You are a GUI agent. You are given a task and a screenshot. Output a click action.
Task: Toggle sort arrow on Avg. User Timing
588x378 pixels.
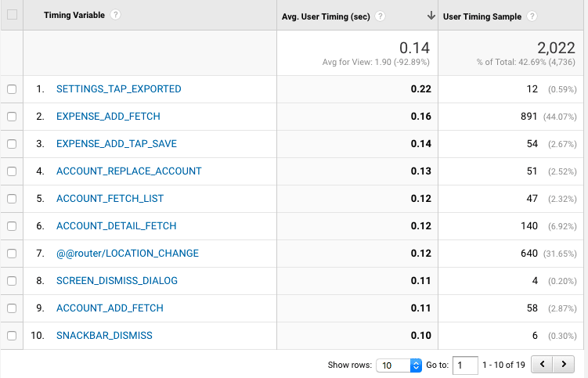tap(431, 16)
